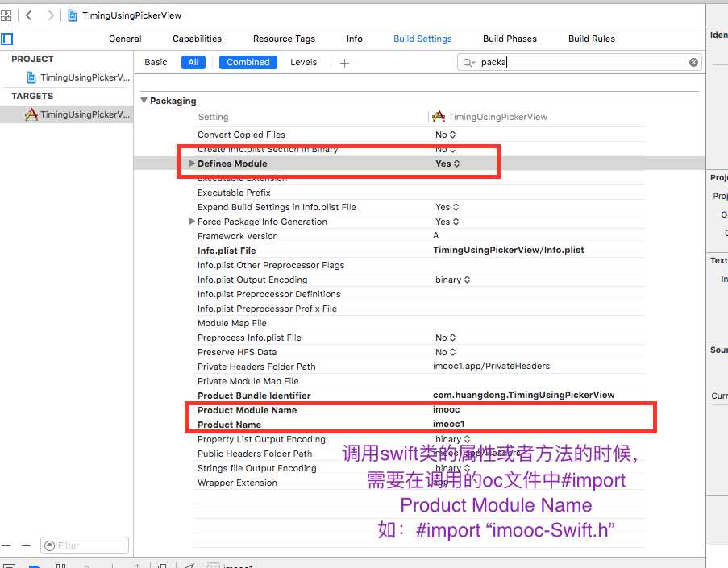Select the Module Map File setting
The image size is (728, 568).
coord(231,323)
